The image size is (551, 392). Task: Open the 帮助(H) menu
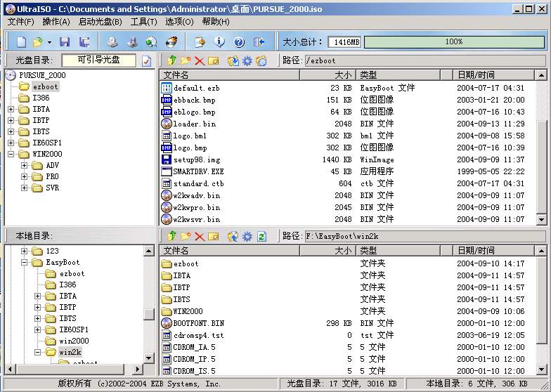tap(216, 22)
